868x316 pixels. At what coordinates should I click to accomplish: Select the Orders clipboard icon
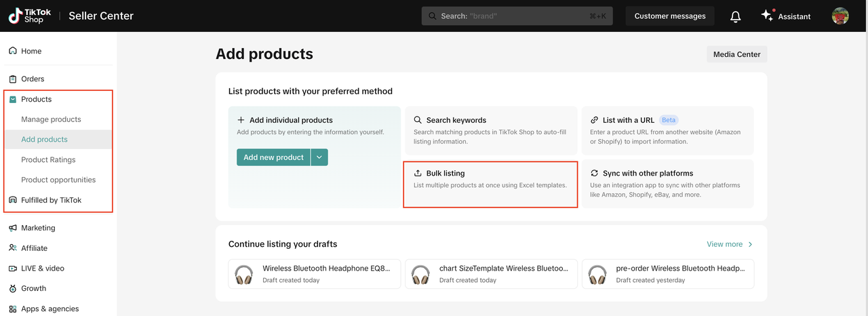(x=13, y=79)
